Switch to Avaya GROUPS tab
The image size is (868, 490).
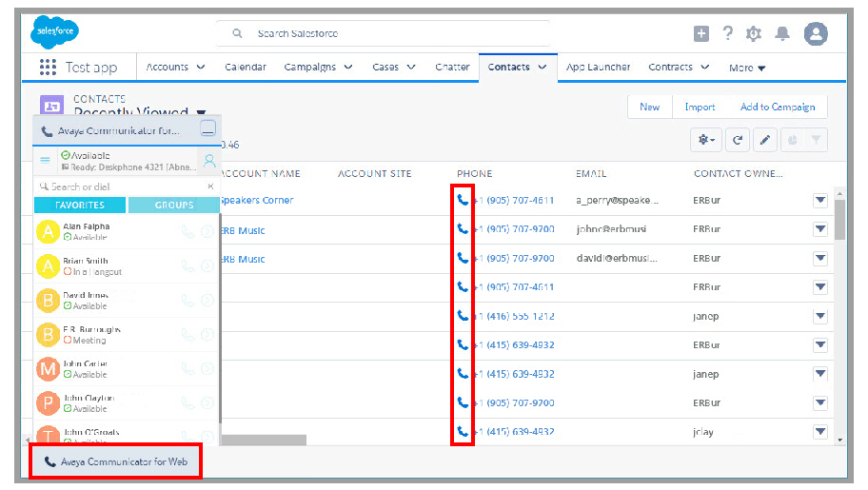pyautogui.click(x=174, y=205)
